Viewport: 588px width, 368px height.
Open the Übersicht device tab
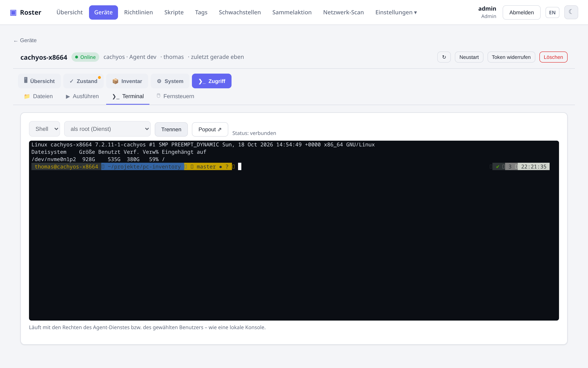[39, 81]
